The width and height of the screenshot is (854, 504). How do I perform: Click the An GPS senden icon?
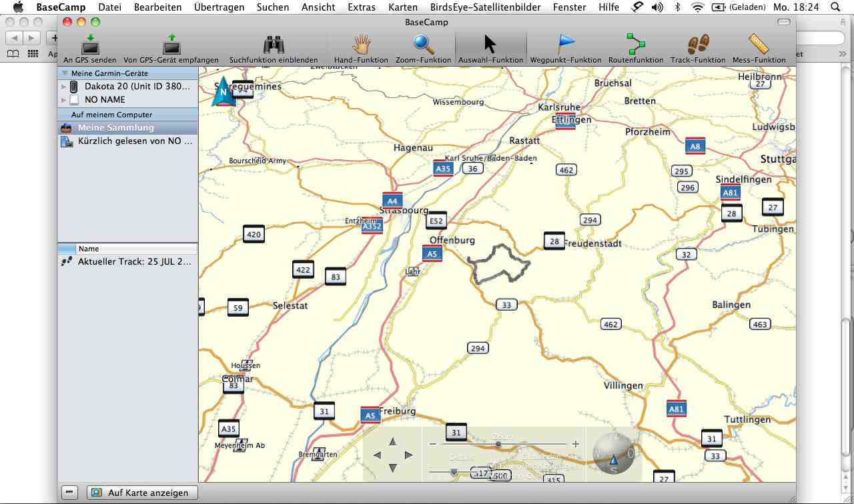90,46
